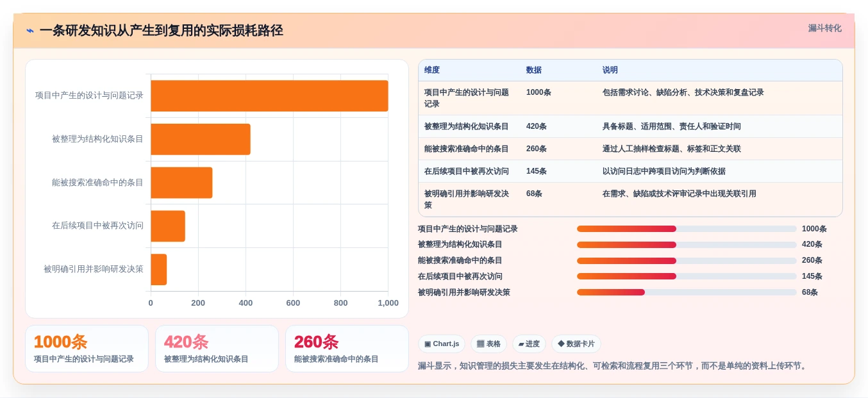Click the progress bar for 被明确引用并影响研发决策

pos(687,292)
